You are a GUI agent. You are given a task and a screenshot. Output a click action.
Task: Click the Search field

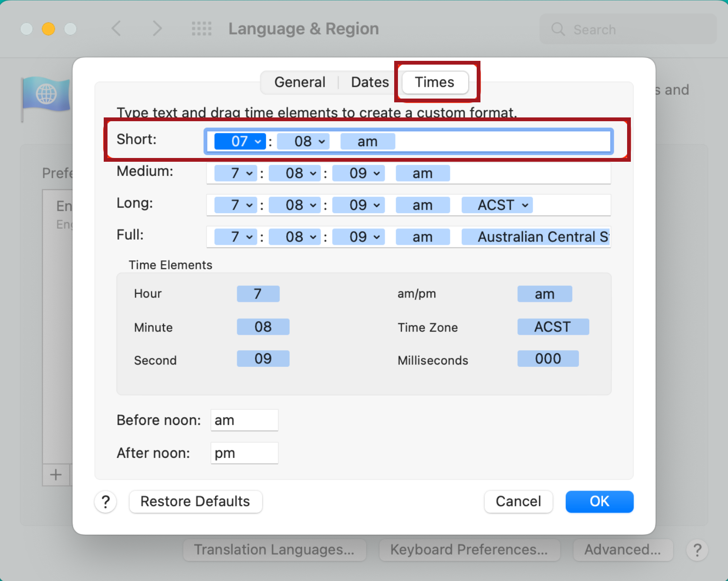pos(628,29)
